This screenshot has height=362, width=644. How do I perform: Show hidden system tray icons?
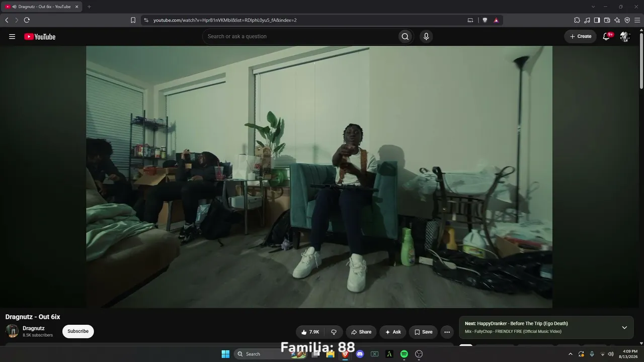coord(571,354)
